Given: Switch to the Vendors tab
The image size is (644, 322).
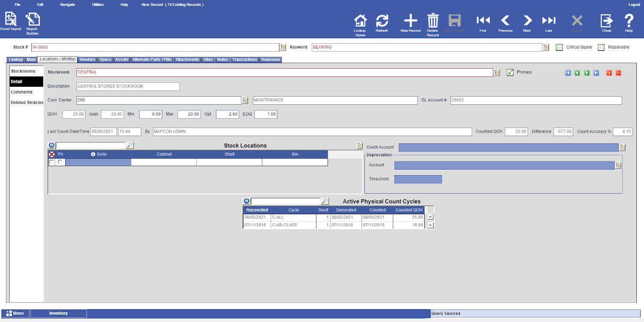Looking at the screenshot, I should pyautogui.click(x=88, y=60).
